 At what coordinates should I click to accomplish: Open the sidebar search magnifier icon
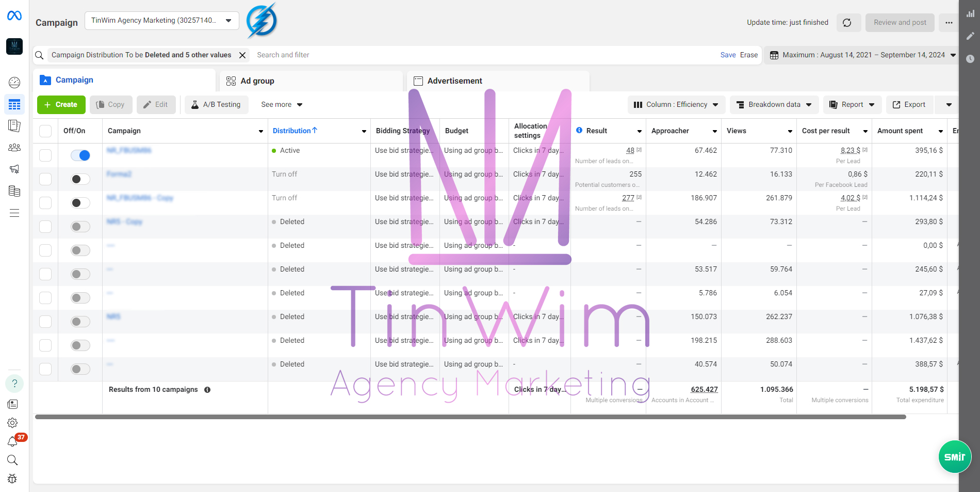13,460
